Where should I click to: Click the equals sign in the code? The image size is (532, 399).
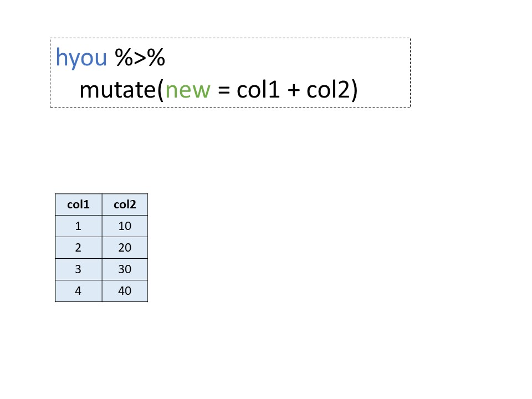pos(223,90)
